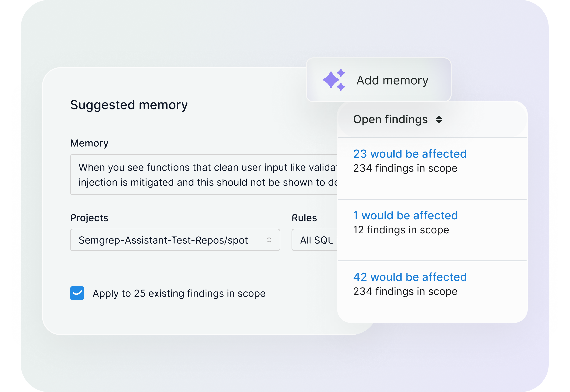
Task: Click inside the Memory text field
Action: click(x=204, y=175)
